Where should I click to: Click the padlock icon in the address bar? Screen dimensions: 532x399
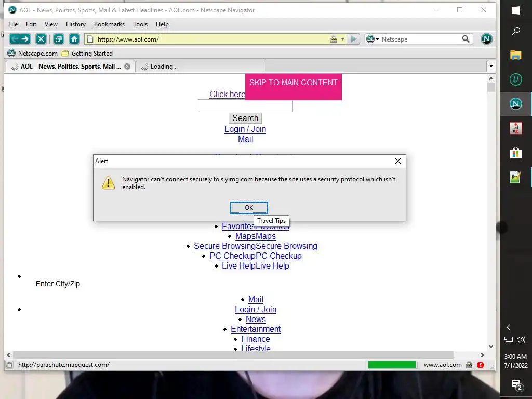334,39
